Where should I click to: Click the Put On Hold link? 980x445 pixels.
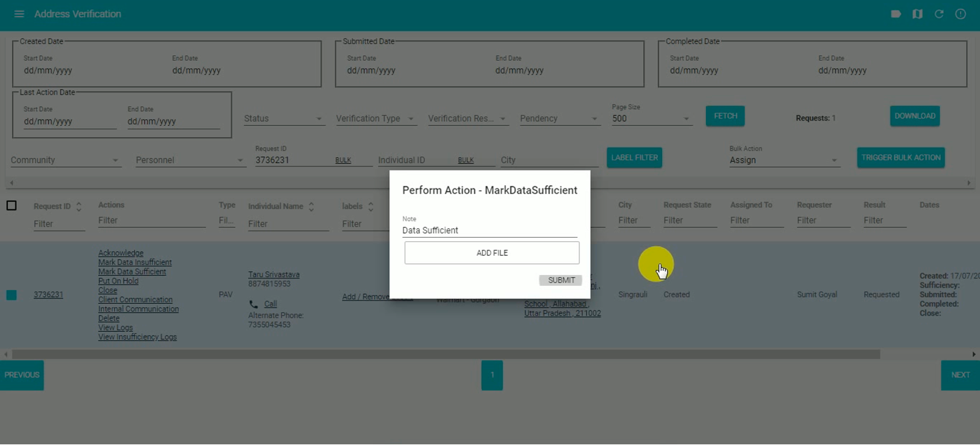(x=118, y=281)
